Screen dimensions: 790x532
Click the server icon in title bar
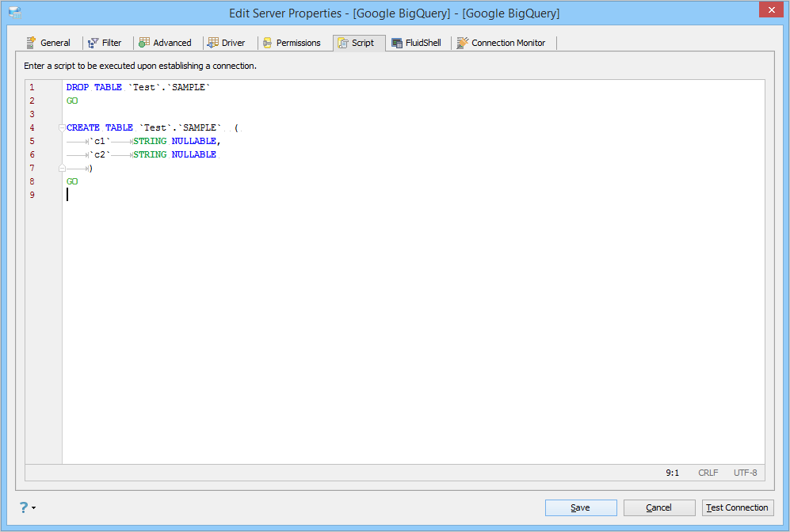15,13
